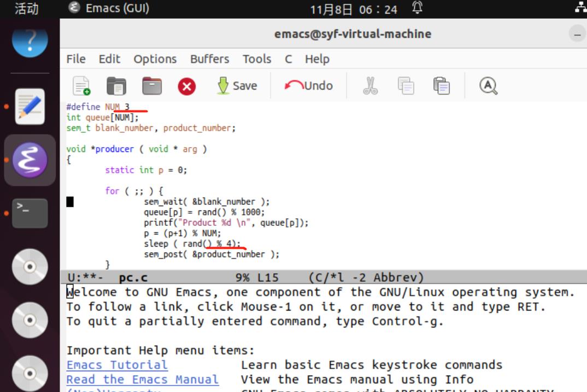Click the Emacs dock icon
The image size is (587, 392).
click(x=30, y=160)
